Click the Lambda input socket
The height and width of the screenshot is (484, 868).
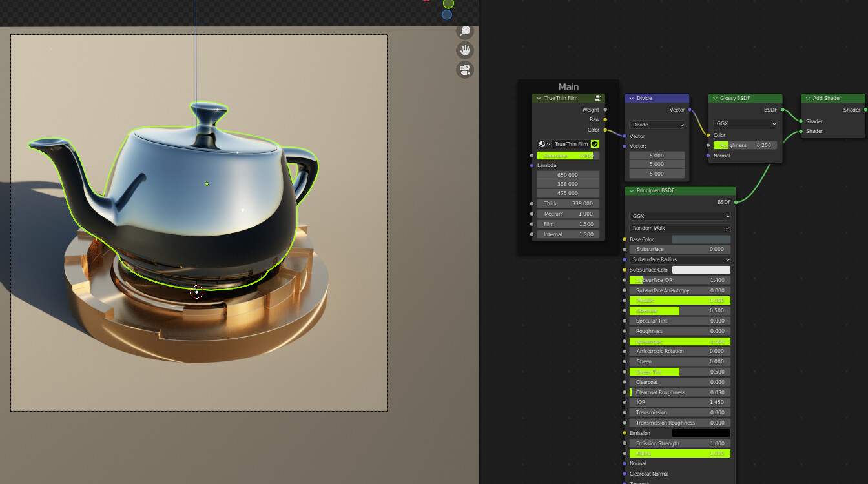tap(532, 165)
